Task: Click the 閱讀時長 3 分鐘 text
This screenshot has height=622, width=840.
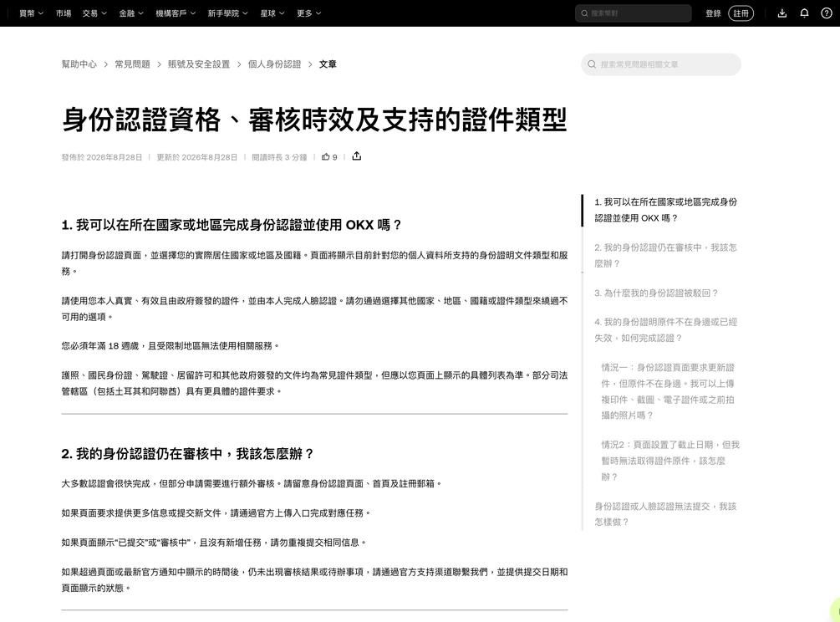Action: [x=279, y=157]
